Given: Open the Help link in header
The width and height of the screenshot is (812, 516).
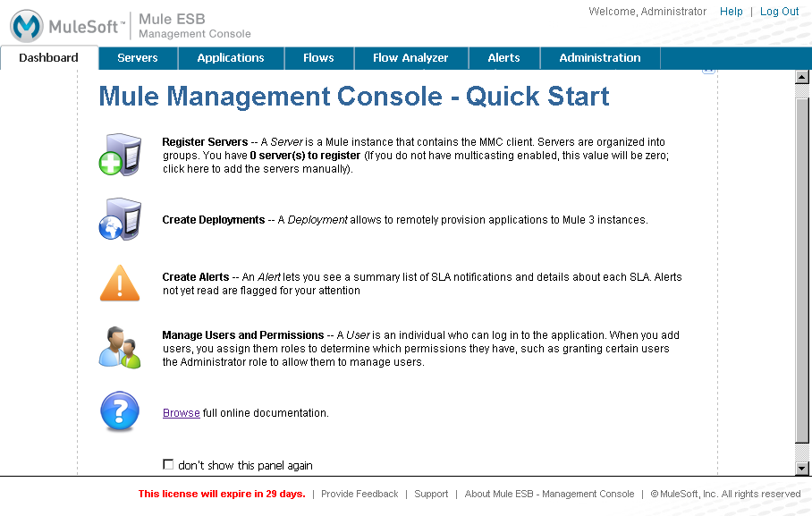Looking at the screenshot, I should (x=731, y=12).
